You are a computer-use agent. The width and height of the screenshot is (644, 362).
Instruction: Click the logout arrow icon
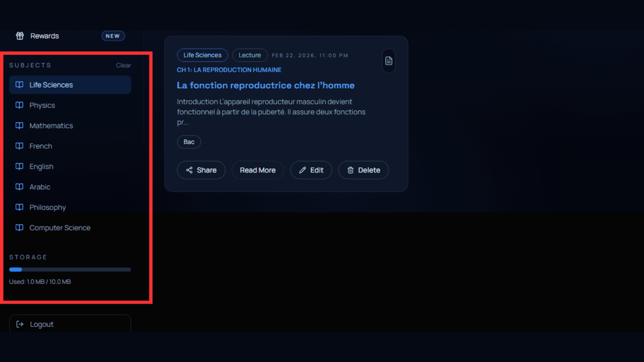click(x=20, y=324)
